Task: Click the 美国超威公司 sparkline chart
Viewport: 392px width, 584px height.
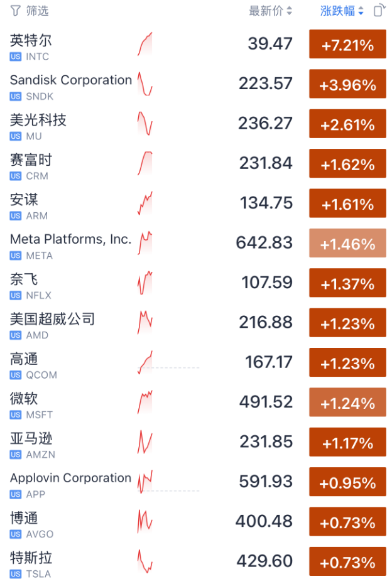Action: click(x=145, y=322)
